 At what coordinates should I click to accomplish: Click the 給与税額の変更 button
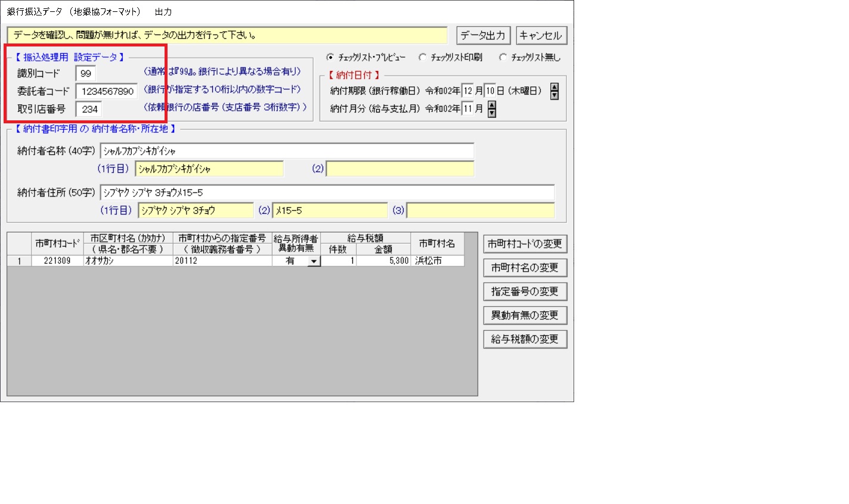pyautogui.click(x=525, y=339)
